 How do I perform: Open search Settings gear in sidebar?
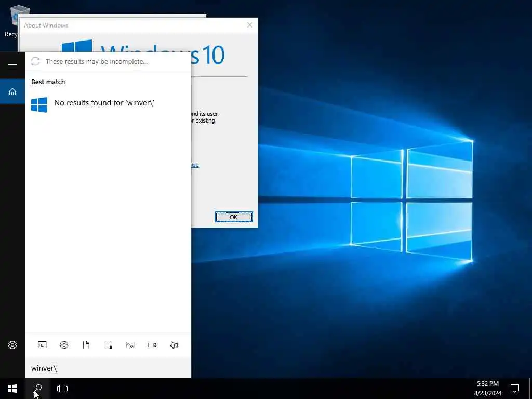(x=12, y=345)
